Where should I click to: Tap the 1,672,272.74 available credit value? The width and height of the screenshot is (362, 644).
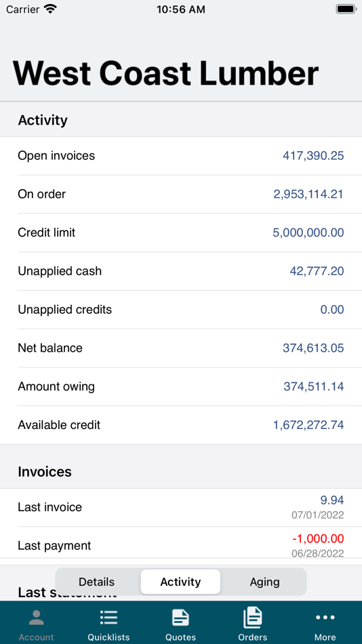308,424
